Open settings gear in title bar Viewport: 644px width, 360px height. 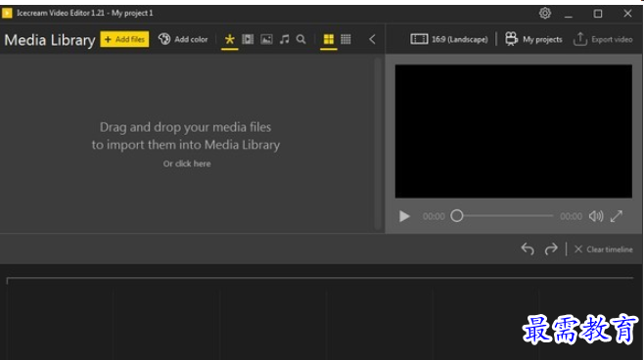(545, 13)
